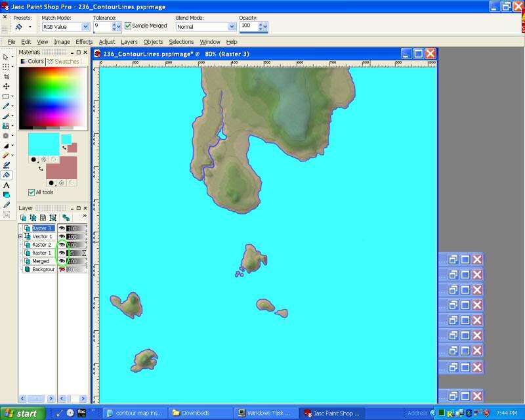This screenshot has width=525, height=420.
Task: Uncheck the Sample Merged checkbox
Action: tap(128, 26)
